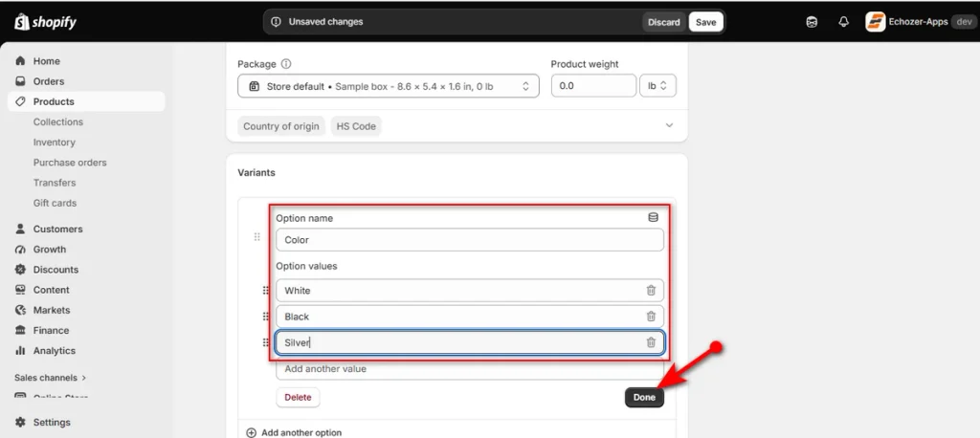This screenshot has height=438, width=980.
Task: Discard unsaved changes
Action: point(664,22)
